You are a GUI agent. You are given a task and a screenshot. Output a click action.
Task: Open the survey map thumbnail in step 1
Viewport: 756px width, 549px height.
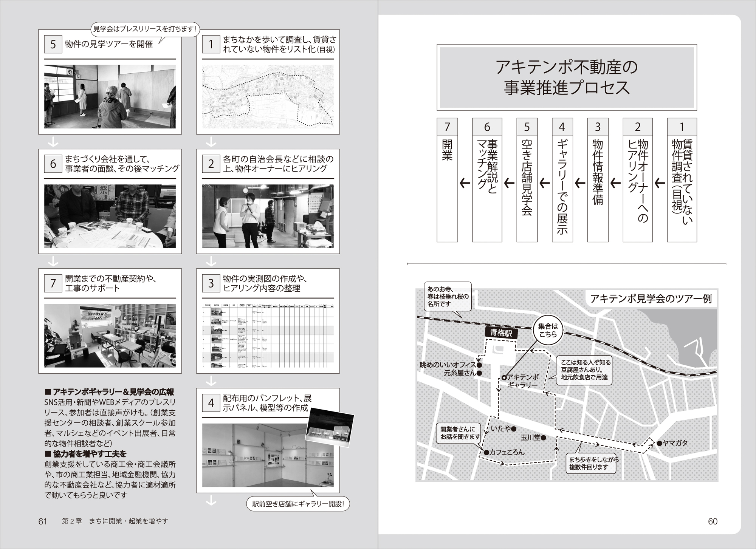(x=268, y=97)
